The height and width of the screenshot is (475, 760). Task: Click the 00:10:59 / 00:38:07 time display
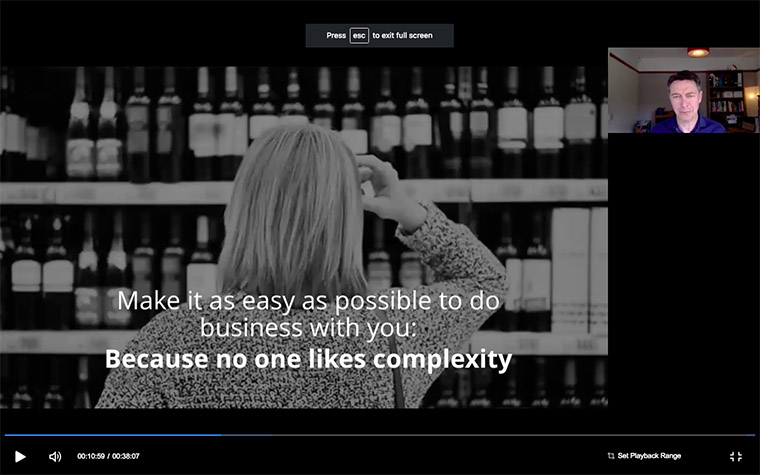(108, 456)
